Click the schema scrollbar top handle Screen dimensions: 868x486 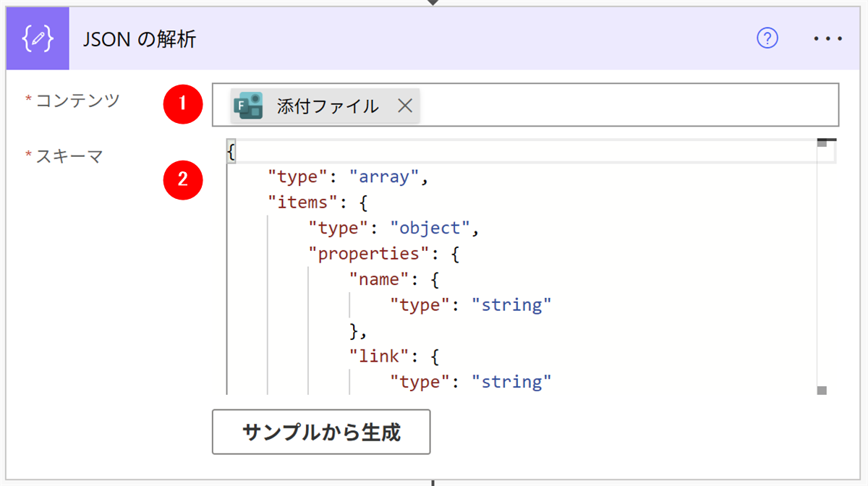point(822,143)
